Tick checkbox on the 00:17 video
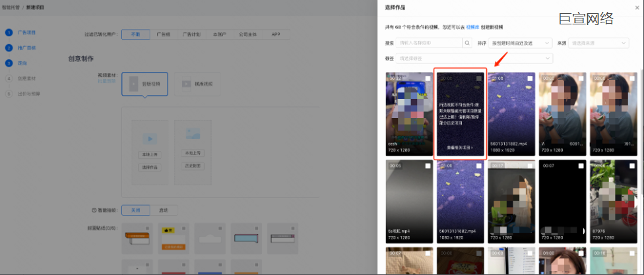The image size is (644, 275). click(531, 166)
